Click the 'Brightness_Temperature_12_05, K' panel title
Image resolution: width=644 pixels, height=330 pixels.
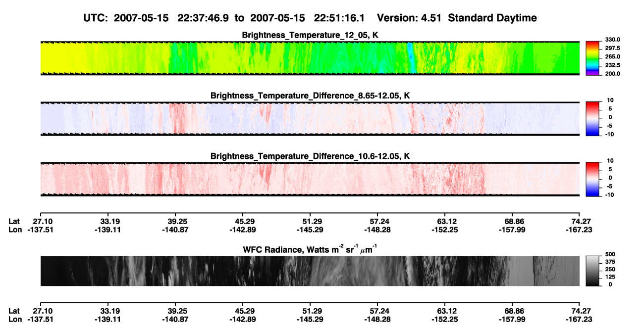[310, 35]
